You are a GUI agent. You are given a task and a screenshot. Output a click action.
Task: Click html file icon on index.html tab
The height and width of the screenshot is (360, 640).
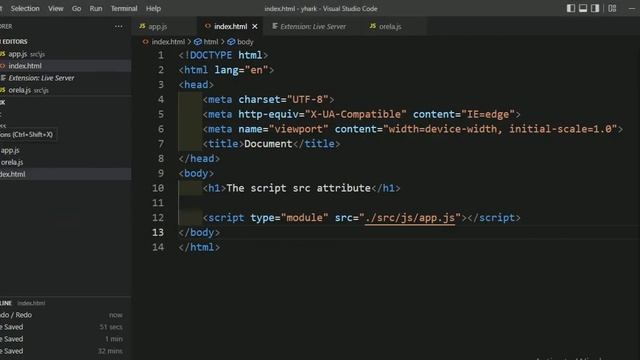pyautogui.click(x=207, y=26)
